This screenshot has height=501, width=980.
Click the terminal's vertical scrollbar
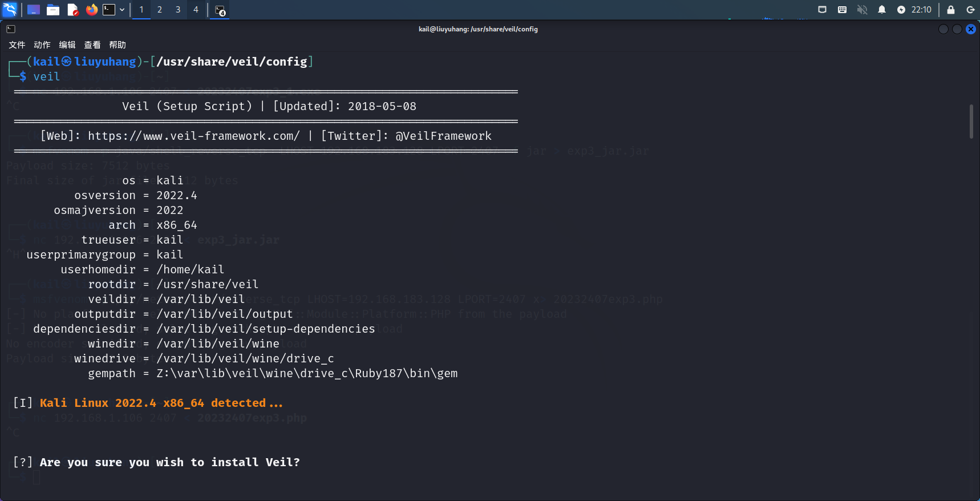pos(971,121)
